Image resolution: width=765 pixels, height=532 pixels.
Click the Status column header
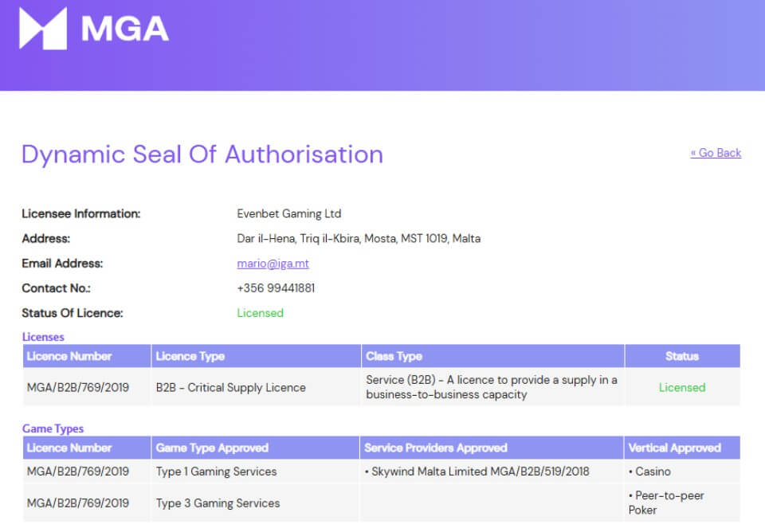pos(681,356)
